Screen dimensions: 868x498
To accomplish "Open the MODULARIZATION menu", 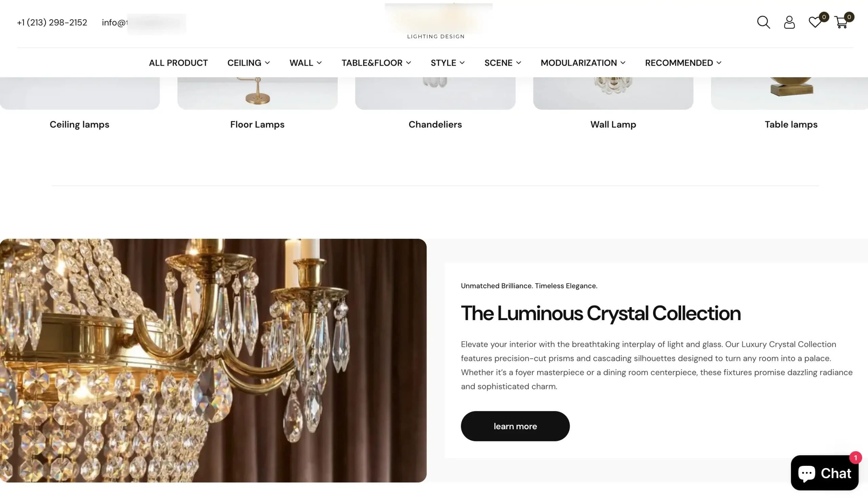I will click(583, 63).
